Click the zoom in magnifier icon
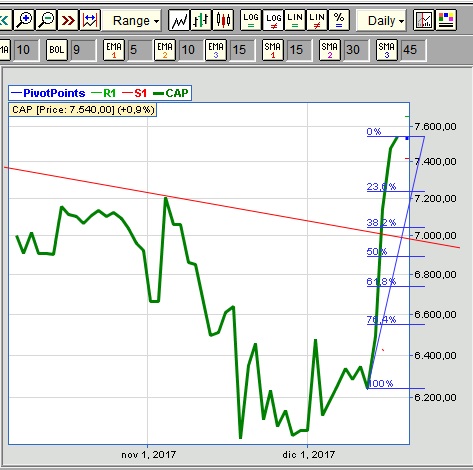The width and height of the screenshot is (473, 470). point(25,20)
